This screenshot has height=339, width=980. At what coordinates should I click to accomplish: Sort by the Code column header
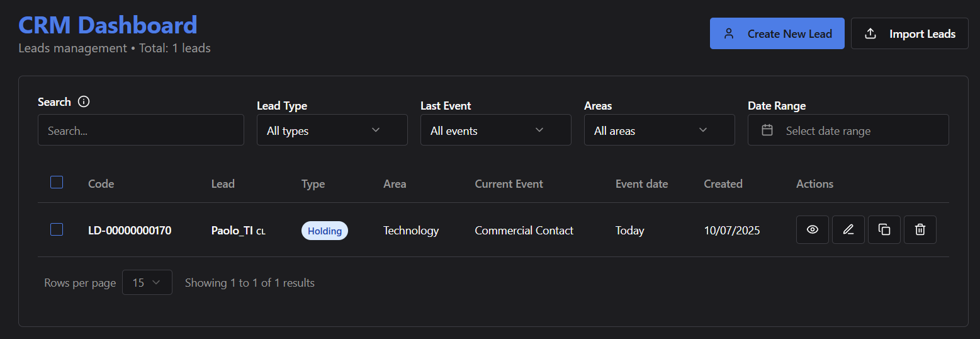click(101, 184)
